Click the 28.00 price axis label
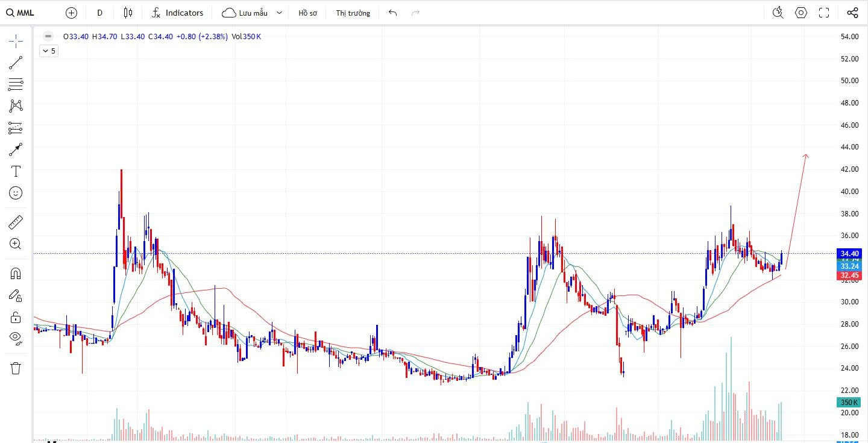This screenshot has width=868, height=443. 850,324
